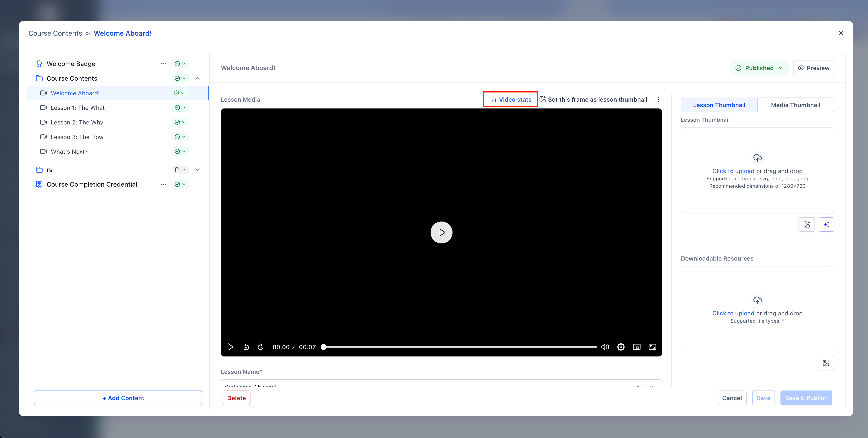The image size is (868, 438).
Task: Click Course Completion Credential certificate icon
Action: pos(39,184)
